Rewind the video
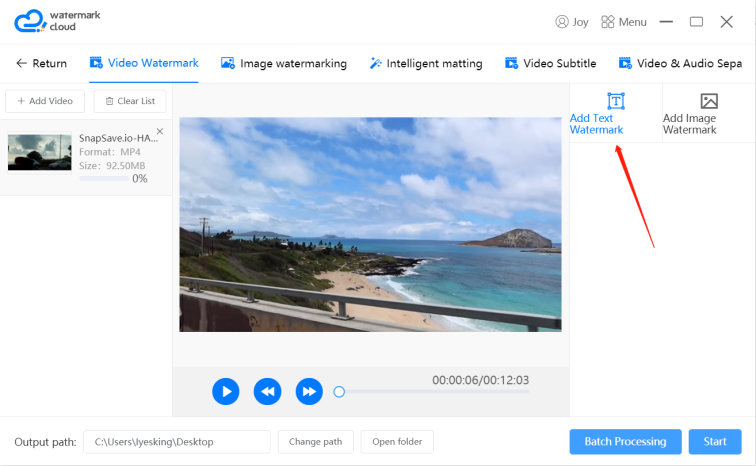Image resolution: width=756 pixels, height=466 pixels. coord(268,392)
